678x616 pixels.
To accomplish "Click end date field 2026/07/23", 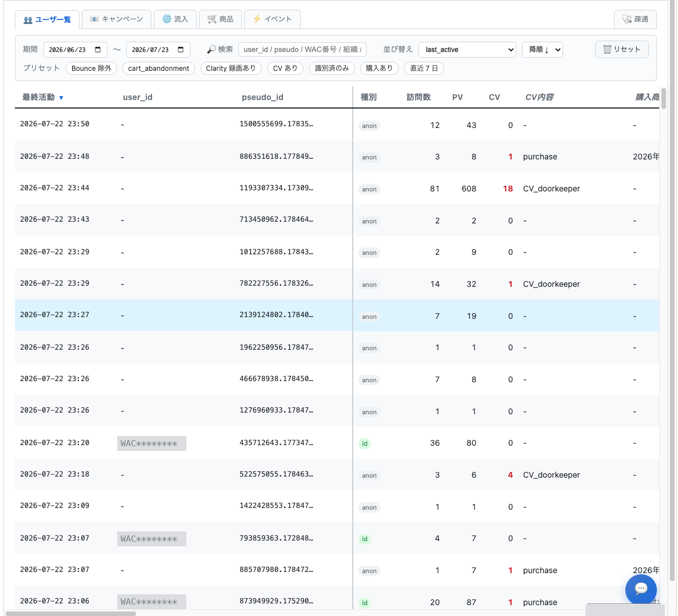I will pos(158,49).
